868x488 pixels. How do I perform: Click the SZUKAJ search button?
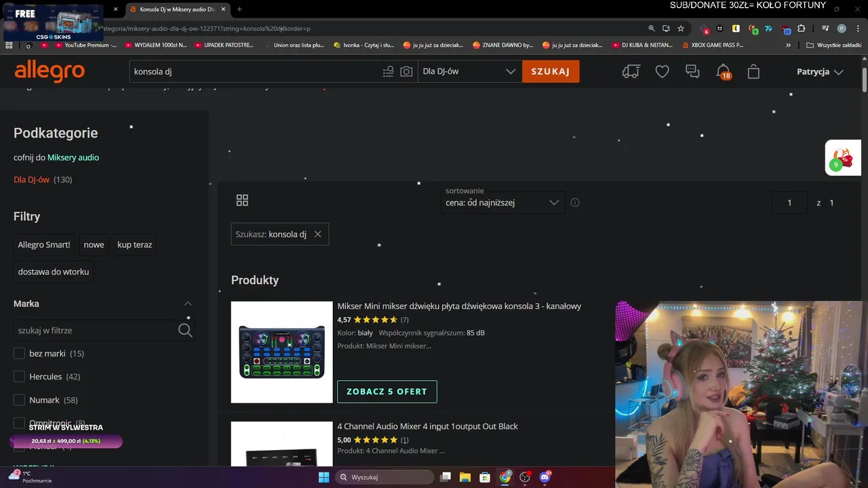pos(551,71)
